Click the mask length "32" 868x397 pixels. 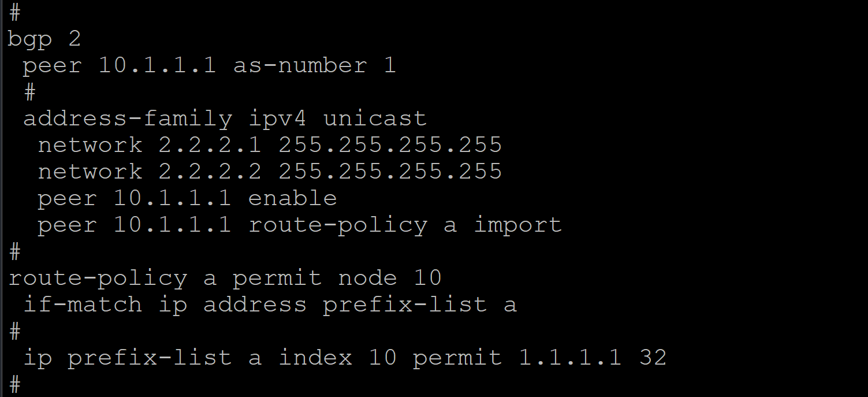point(653,358)
